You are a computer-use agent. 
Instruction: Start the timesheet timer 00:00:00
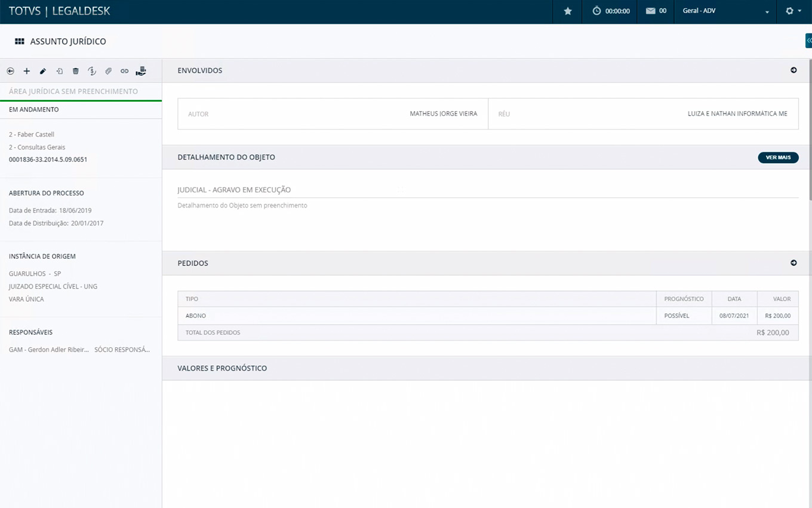point(611,11)
